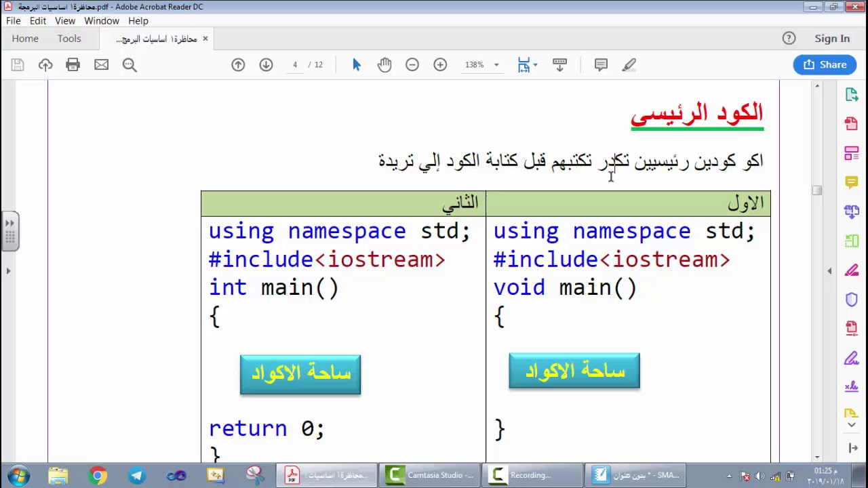Switch to the Tools tab

[x=69, y=39]
